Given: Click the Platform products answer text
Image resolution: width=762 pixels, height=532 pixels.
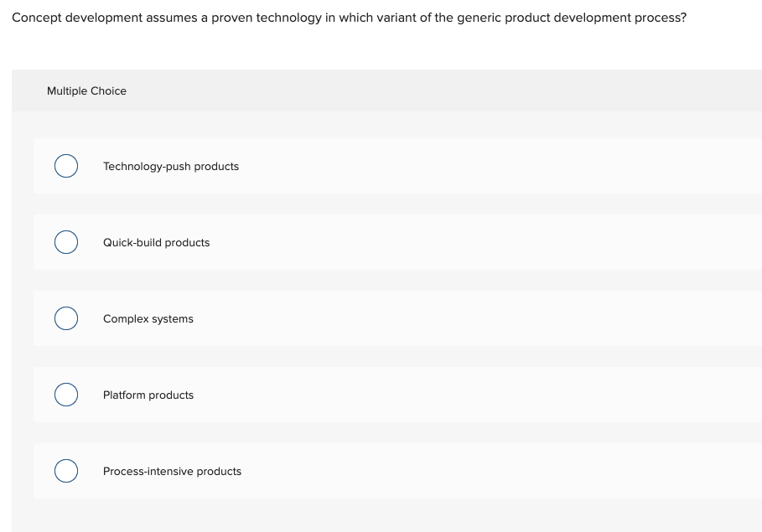Looking at the screenshot, I should click(x=148, y=395).
